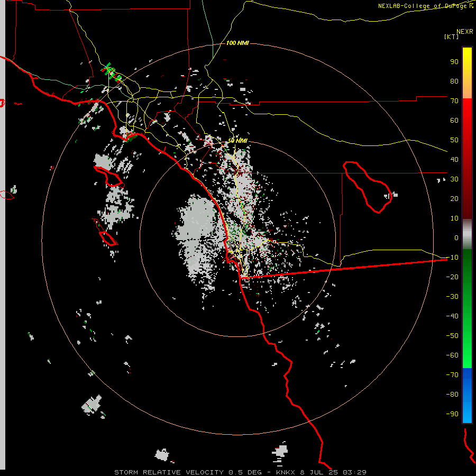Pick the yellow-orange band on the color bar
This screenshot has height=476, width=476.
(x=467, y=73)
